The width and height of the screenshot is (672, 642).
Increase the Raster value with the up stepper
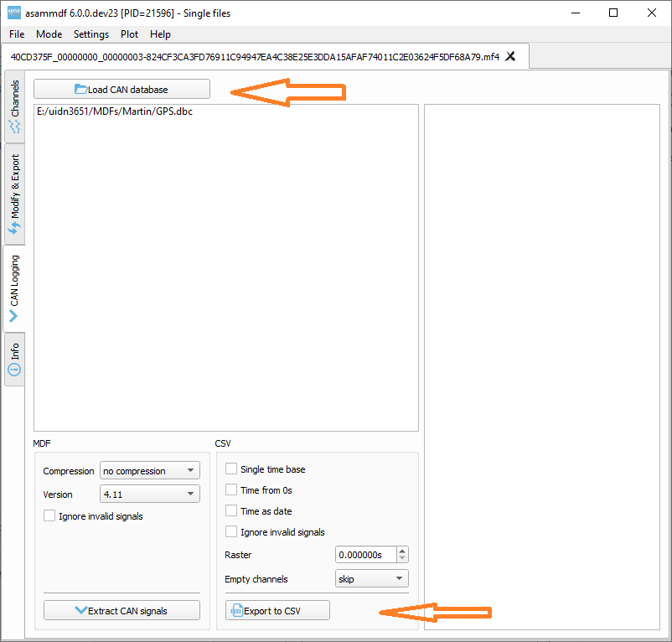tap(401, 551)
